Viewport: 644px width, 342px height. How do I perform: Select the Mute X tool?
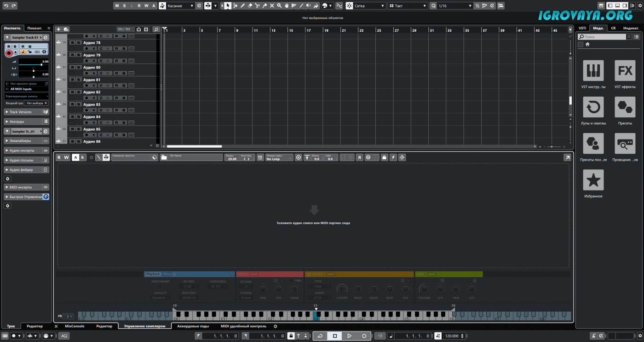coord(272,6)
